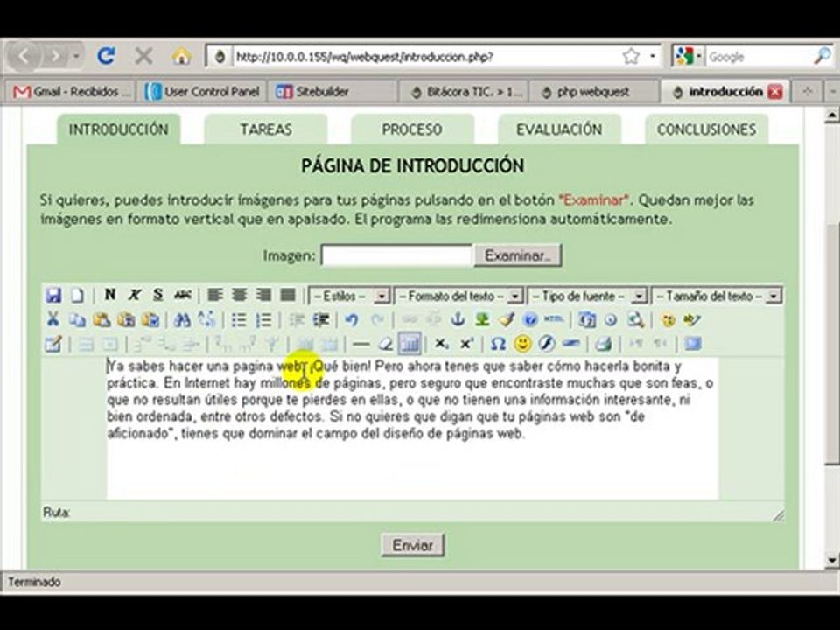Click the Indent icon in the editor toolbar
The width and height of the screenshot is (840, 630).
point(321,320)
